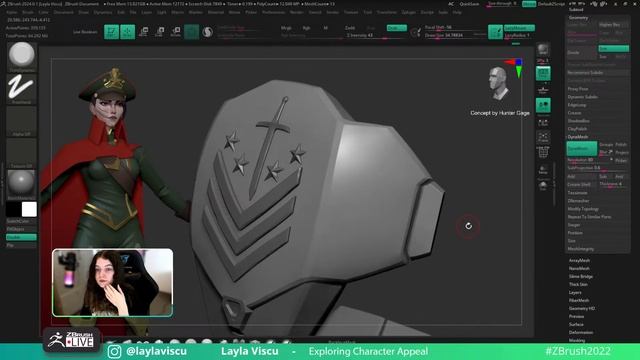The image size is (640, 360).
Task: Toggle the Zadd button
Action: point(350,28)
